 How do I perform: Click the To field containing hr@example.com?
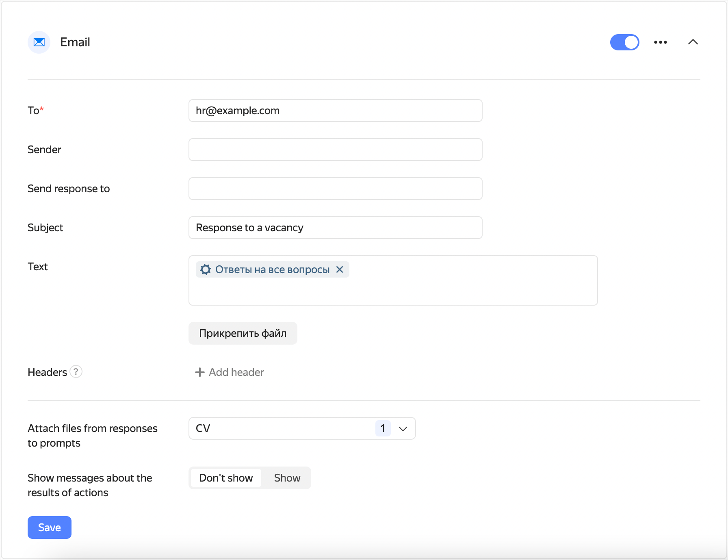pos(335,111)
